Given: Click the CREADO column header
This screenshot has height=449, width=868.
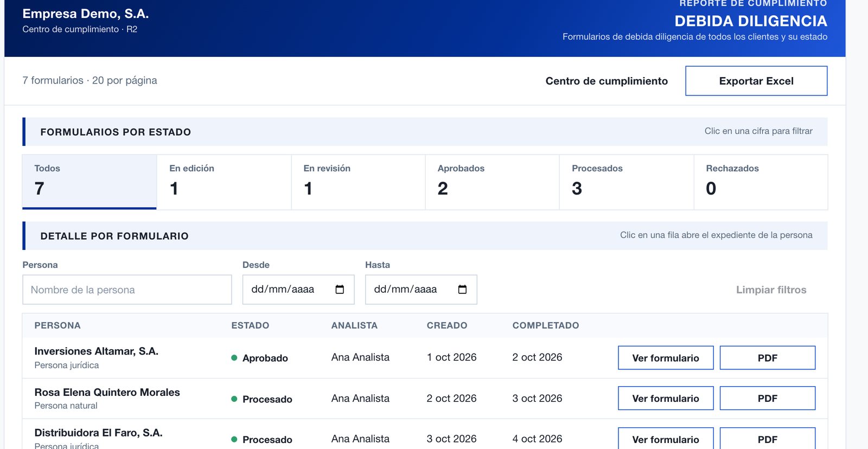Looking at the screenshot, I should tap(446, 325).
